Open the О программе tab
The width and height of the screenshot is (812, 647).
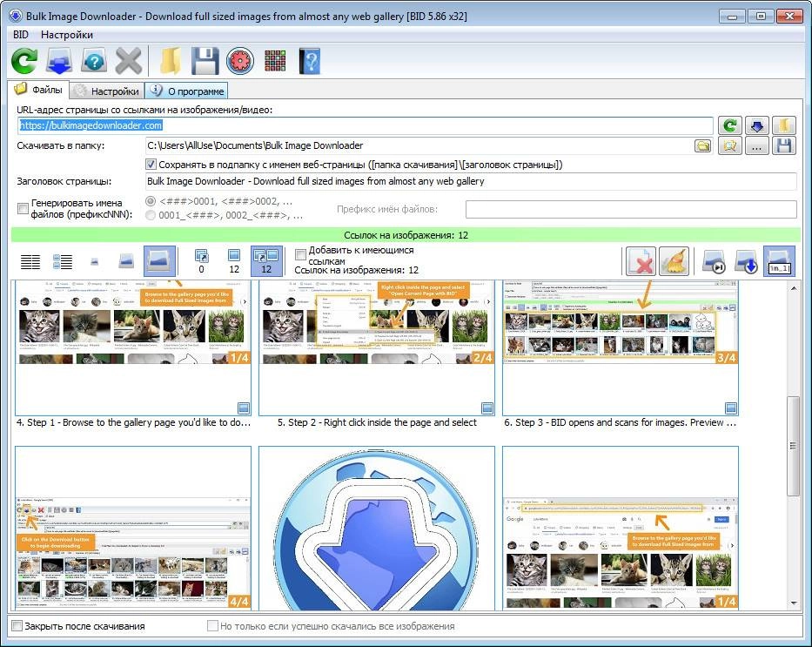tap(186, 91)
